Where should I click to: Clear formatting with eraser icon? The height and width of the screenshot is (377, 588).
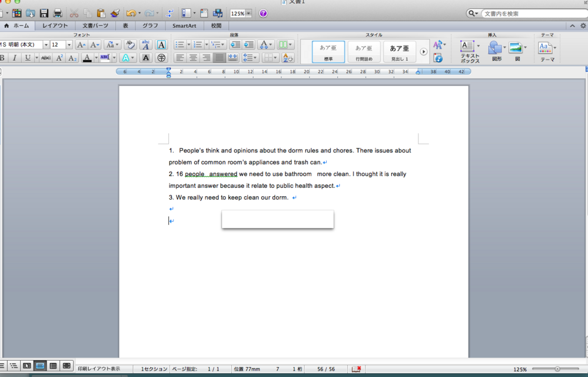pyautogui.click(x=130, y=45)
